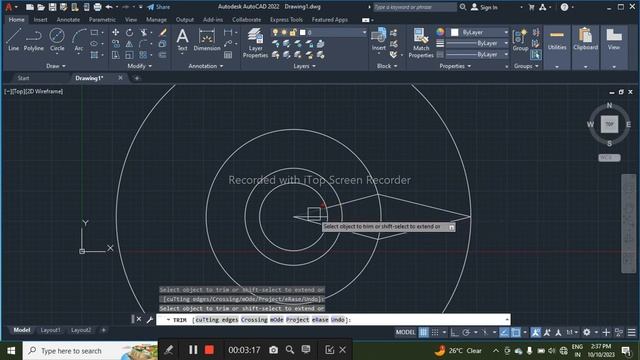
Task: Click the Plot printer icon
Action: point(97,7)
